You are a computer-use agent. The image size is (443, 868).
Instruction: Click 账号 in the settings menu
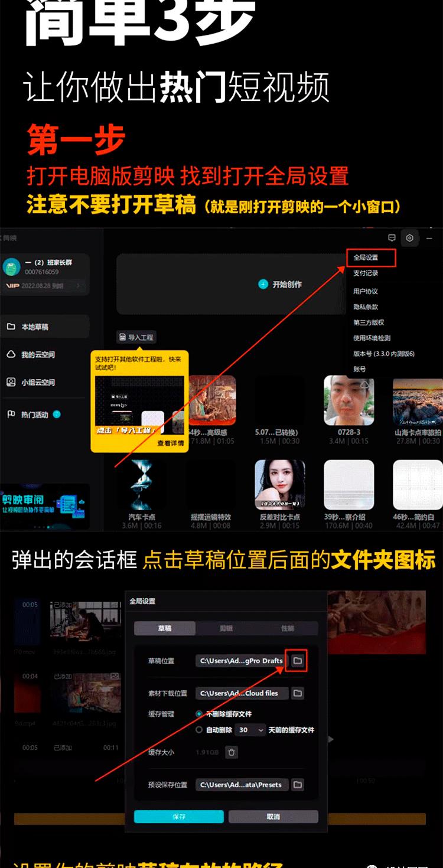[359, 369]
